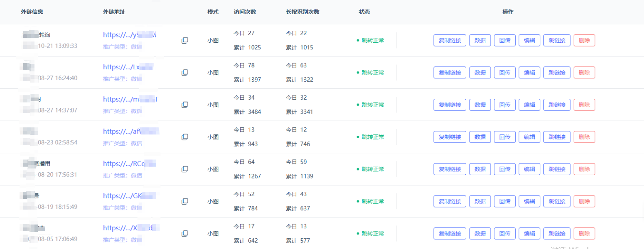The image size is (644, 249).
Task: Click 跳链接 in the 08-20 17:56:31 row
Action: 557,169
